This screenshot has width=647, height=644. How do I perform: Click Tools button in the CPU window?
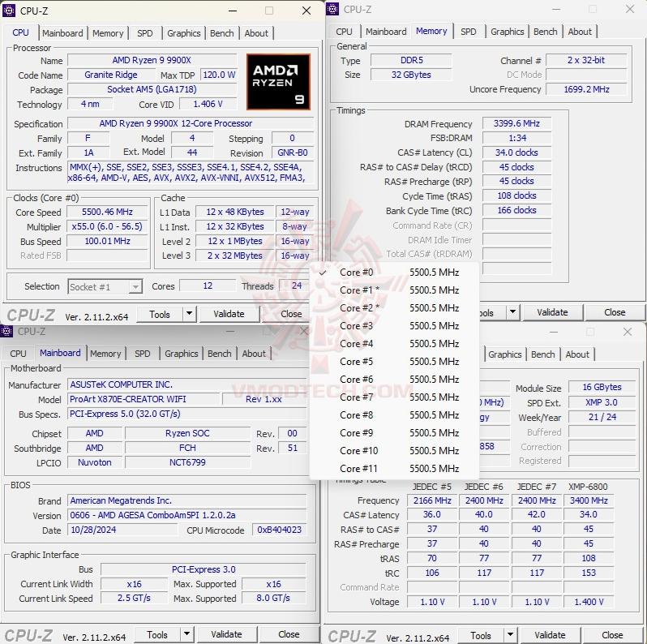[160, 314]
